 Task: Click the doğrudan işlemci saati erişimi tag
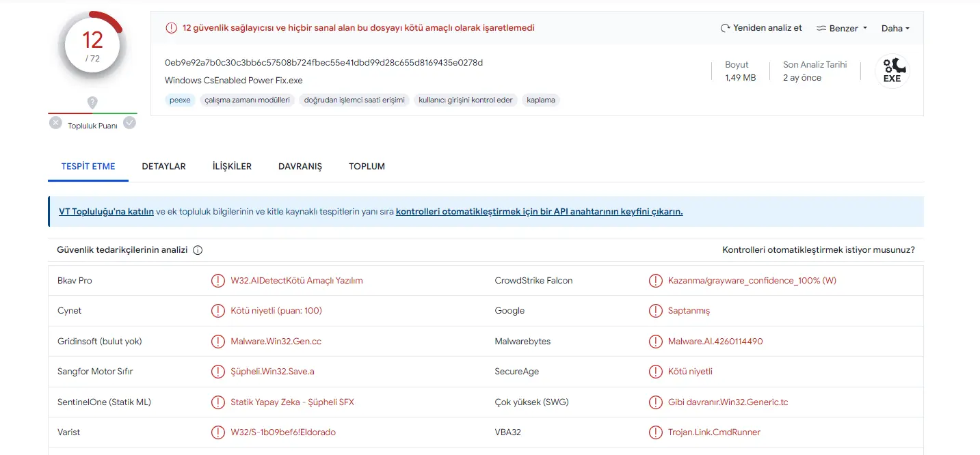coord(355,100)
